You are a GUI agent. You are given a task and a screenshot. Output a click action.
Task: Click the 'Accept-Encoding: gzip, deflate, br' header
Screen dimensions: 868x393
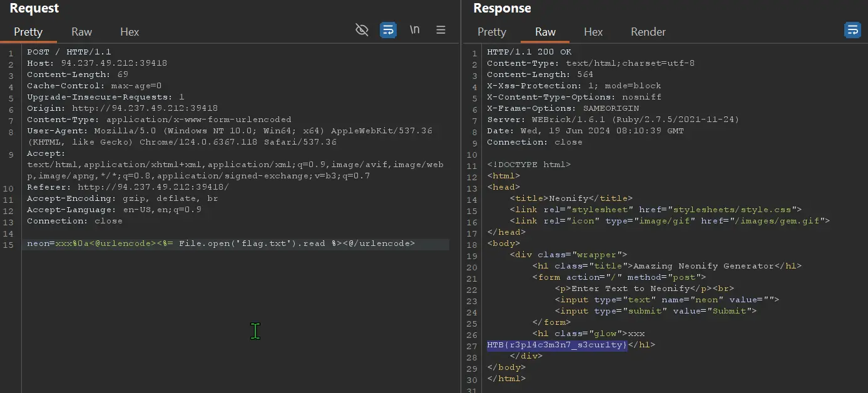point(123,198)
